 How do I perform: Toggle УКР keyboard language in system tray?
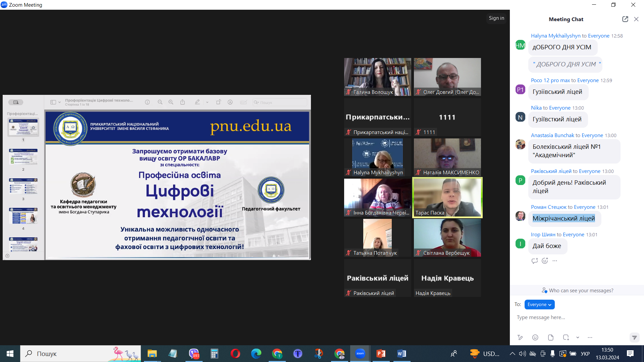click(x=585, y=354)
